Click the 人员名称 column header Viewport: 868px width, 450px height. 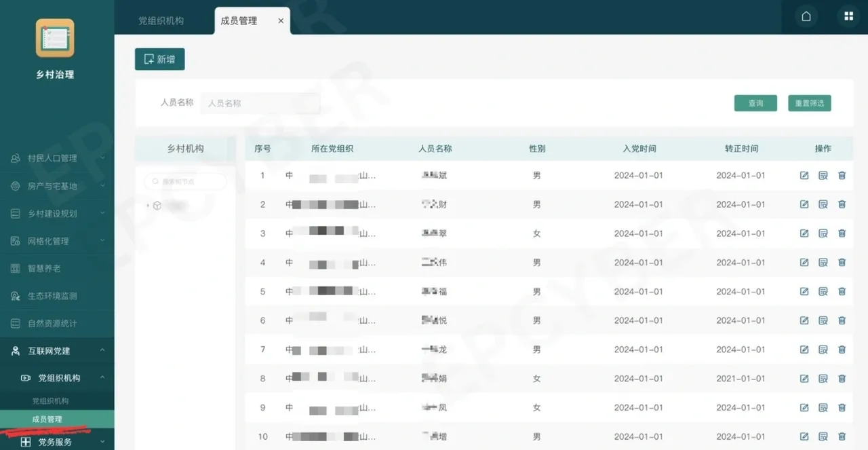click(435, 149)
